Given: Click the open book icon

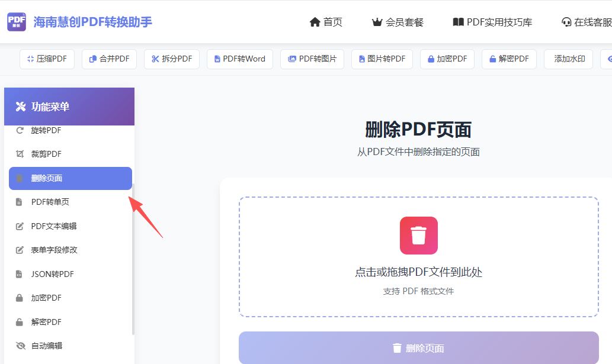Looking at the screenshot, I should click(458, 22).
